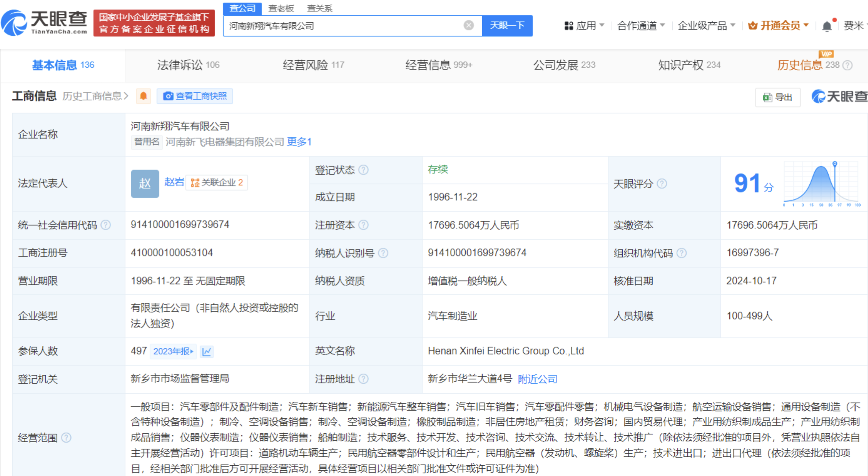Expand the 企业级产品 dropdown
This screenshot has width=868, height=476.
[706, 26]
